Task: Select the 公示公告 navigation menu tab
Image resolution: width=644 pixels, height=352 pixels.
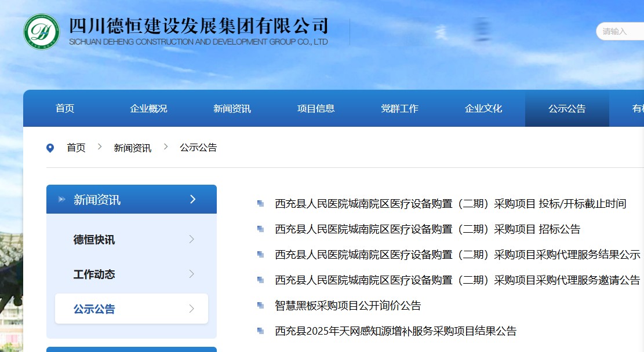Action: tap(567, 108)
